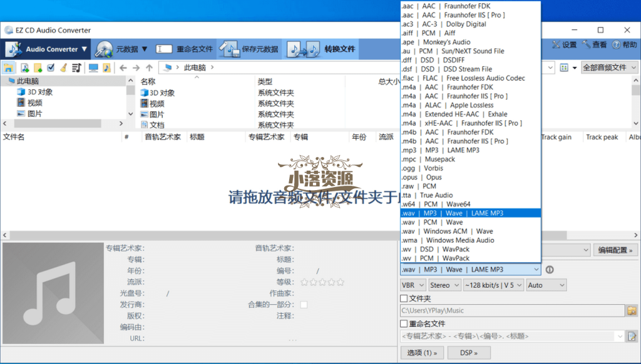Click the 转换文件 button label
The image size is (641, 364).
[x=340, y=49]
